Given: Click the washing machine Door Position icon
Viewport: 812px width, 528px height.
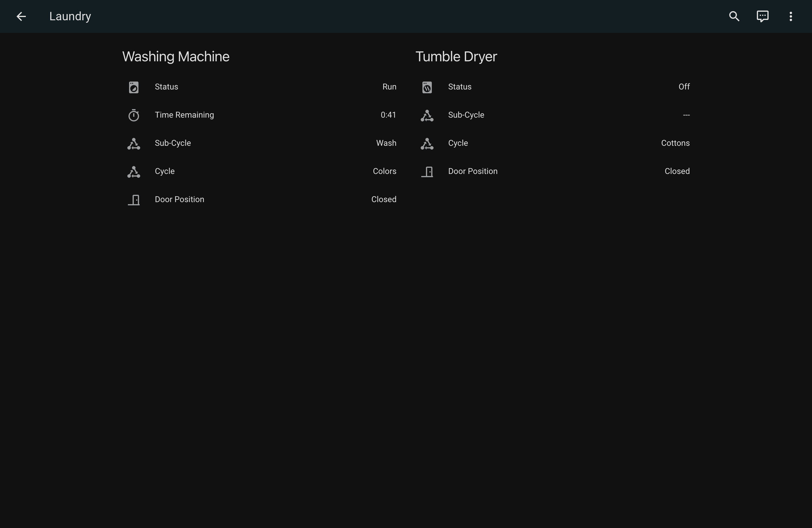Looking at the screenshot, I should [x=134, y=200].
